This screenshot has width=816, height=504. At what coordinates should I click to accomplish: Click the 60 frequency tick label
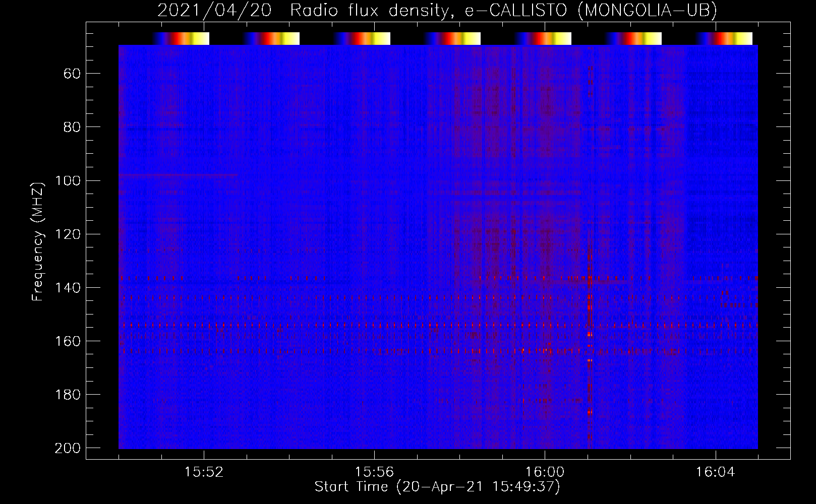pos(72,74)
